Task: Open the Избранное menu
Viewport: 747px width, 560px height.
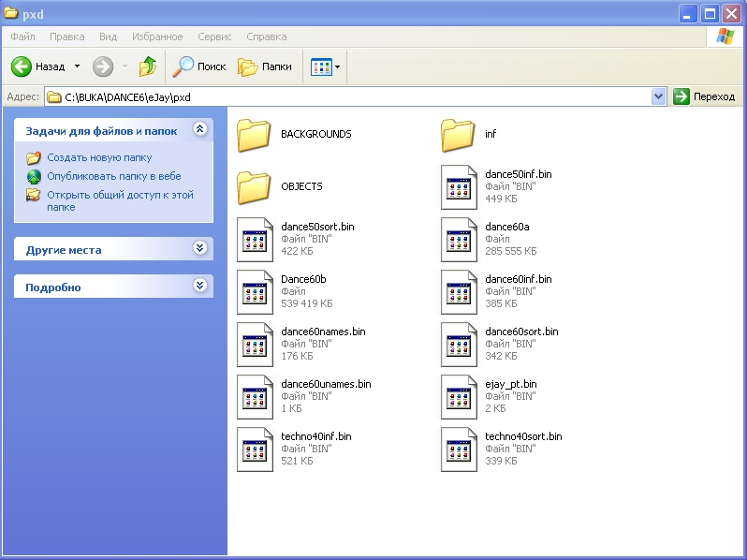Action: coord(157,37)
